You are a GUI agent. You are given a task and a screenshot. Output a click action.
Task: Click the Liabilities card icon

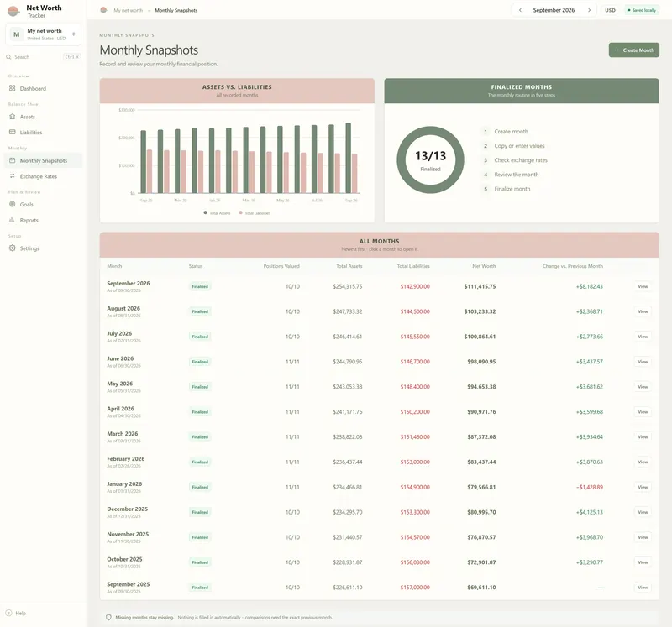click(x=12, y=133)
